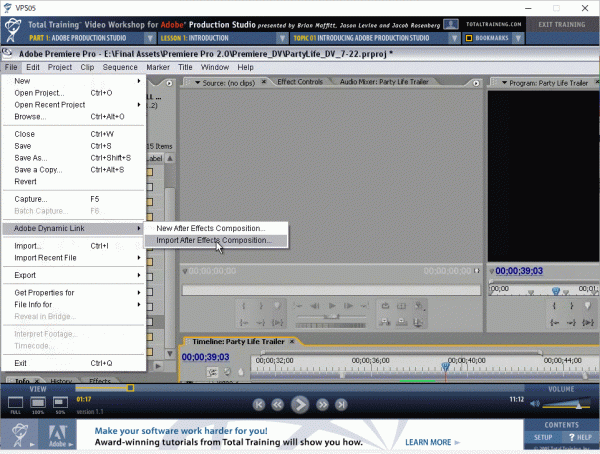Screen dimensions: 600x454
Task: Click Program monitor Set In Point icon
Action: (554, 305)
